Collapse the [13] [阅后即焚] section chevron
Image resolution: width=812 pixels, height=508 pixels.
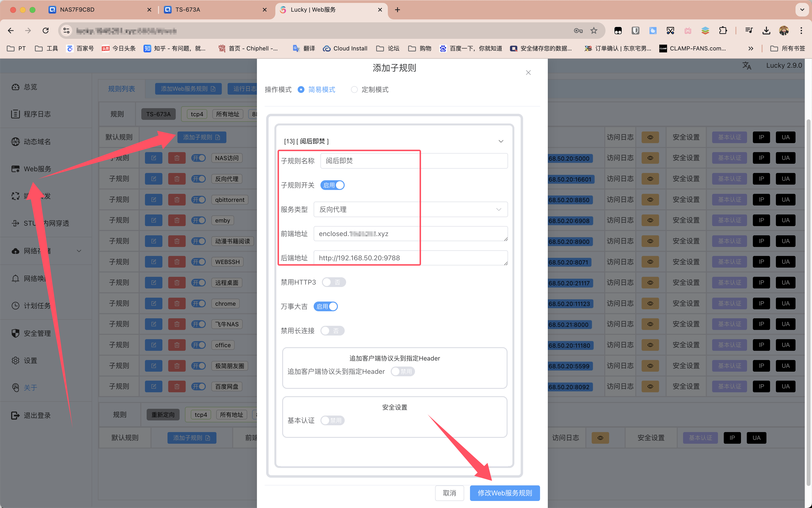click(501, 141)
